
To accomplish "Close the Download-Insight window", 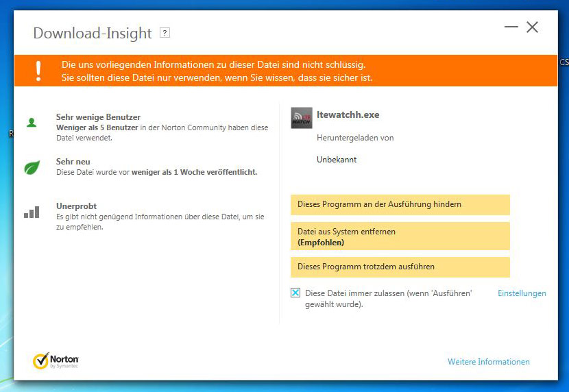I will (x=533, y=27).
